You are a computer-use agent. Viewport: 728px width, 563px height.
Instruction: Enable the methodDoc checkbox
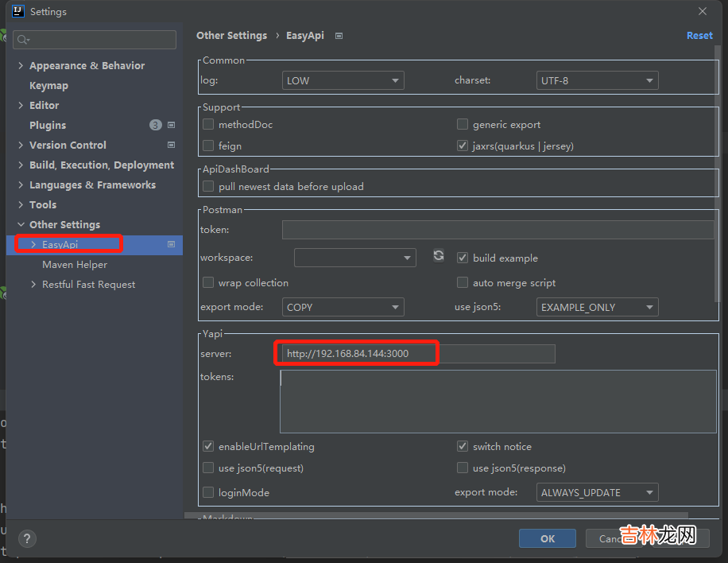(208, 125)
